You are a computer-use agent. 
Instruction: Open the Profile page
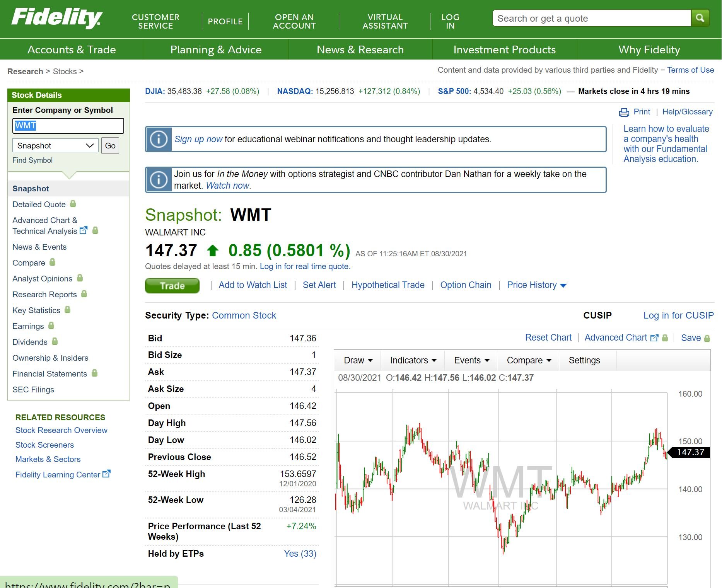point(225,21)
